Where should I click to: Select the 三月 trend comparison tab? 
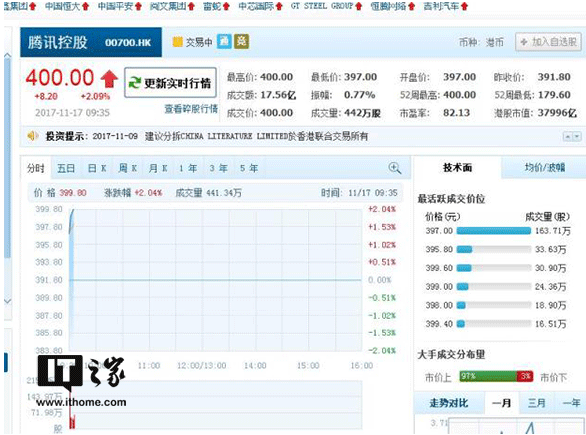(x=537, y=403)
